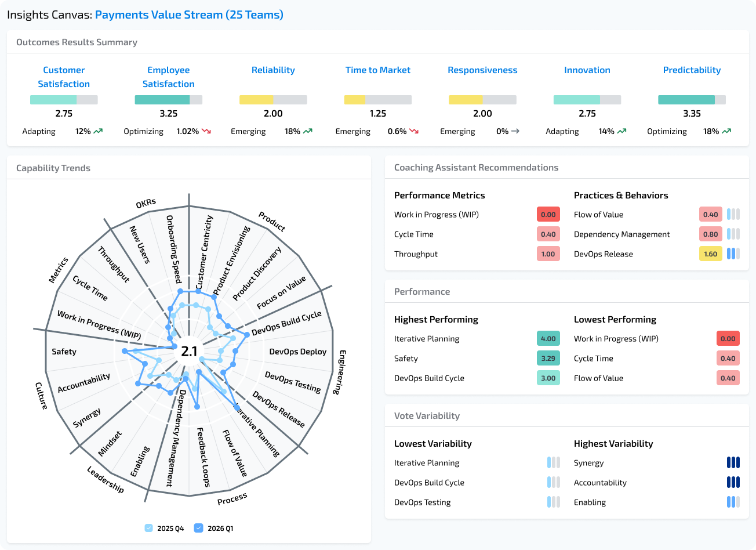Click the 2.1 value at the radar chart center
The height and width of the screenshot is (550, 756).
tap(188, 350)
